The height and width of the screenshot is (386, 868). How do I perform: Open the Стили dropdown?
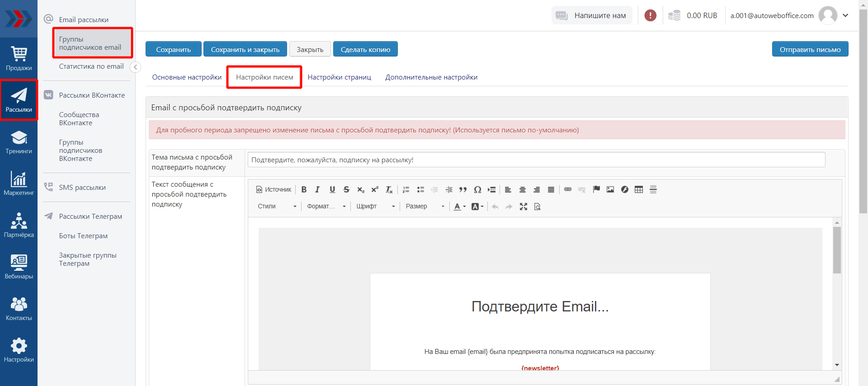coord(277,207)
